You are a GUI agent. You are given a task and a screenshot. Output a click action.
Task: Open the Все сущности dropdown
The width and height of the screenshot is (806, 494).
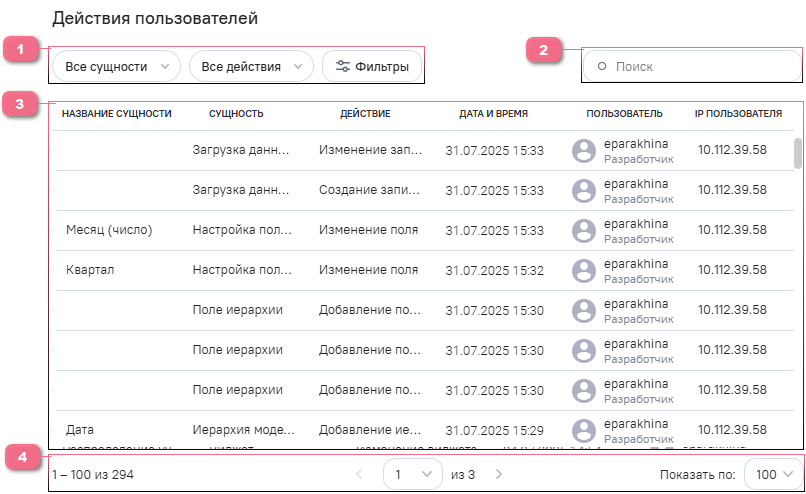point(116,67)
